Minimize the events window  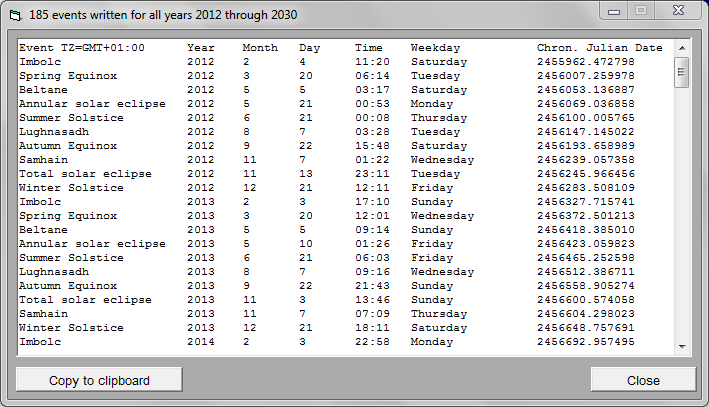click(x=614, y=11)
